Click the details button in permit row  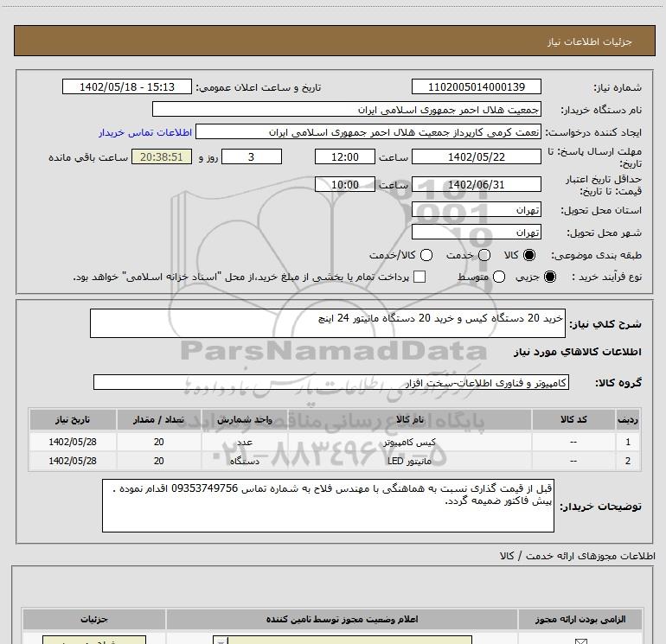(x=94, y=641)
